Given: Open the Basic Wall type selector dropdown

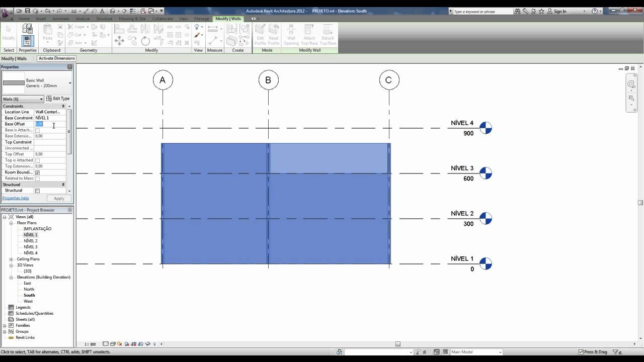Looking at the screenshot, I should click(x=70, y=83).
